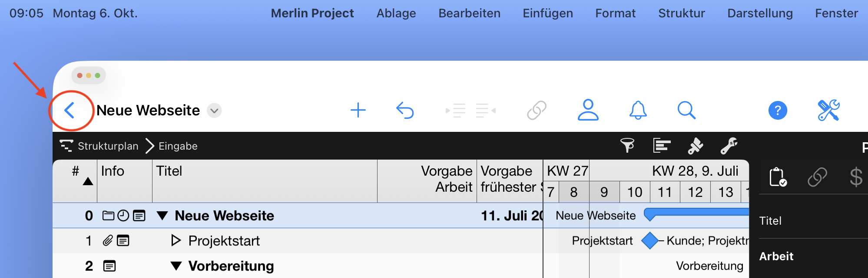Viewport: 868px width, 278px height.
Task: Collapse the Neue Webseite row triangle
Action: point(162,216)
